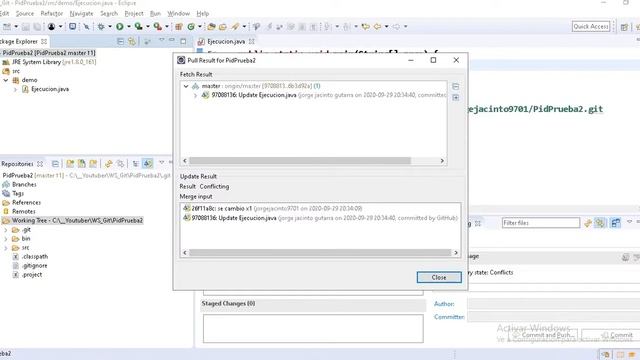This screenshot has width=640, height=360.
Task: Open the Project menu
Action: coord(134,13)
